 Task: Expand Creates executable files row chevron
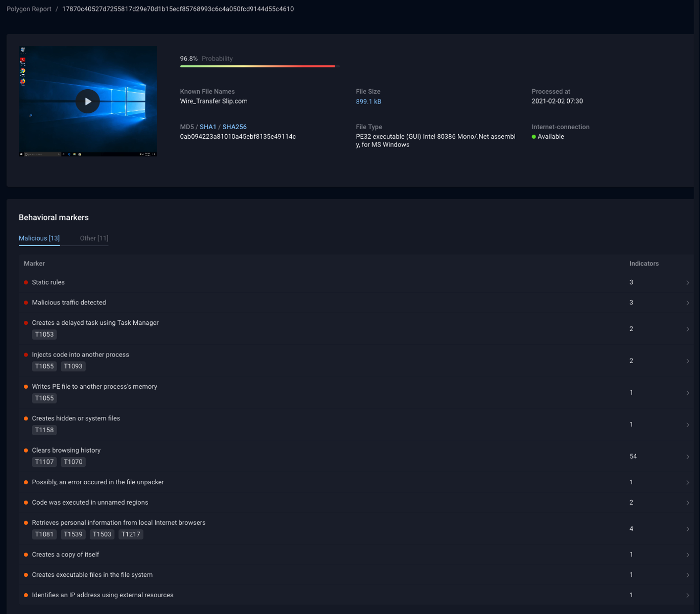(688, 575)
